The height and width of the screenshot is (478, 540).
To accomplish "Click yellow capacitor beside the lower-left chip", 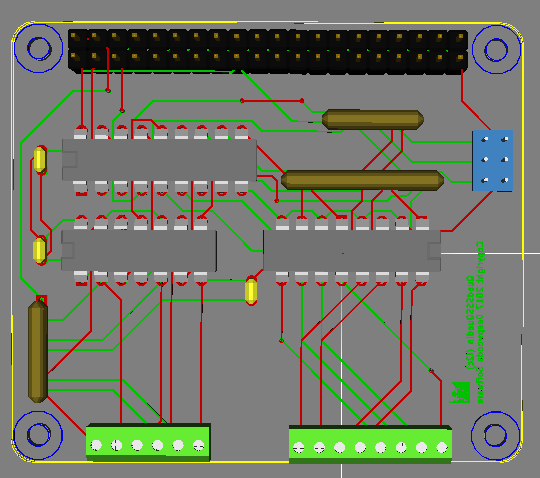I will tap(40, 250).
